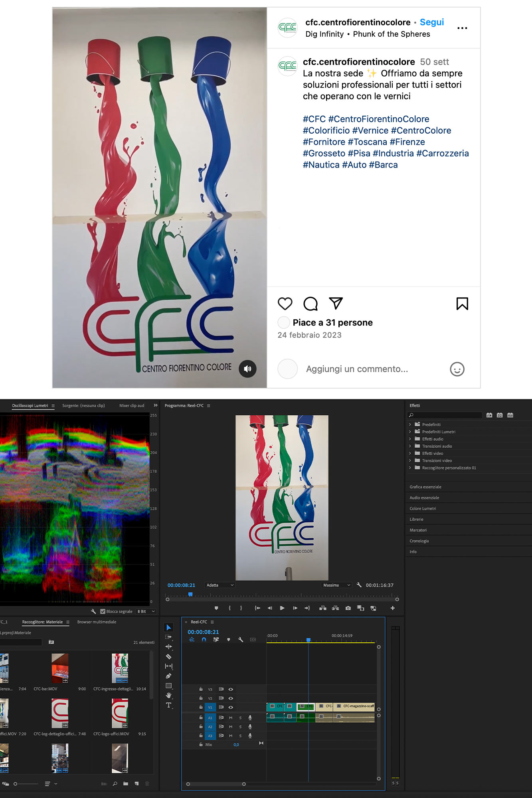Select the Pen tool
The image size is (532, 798).
point(168,676)
